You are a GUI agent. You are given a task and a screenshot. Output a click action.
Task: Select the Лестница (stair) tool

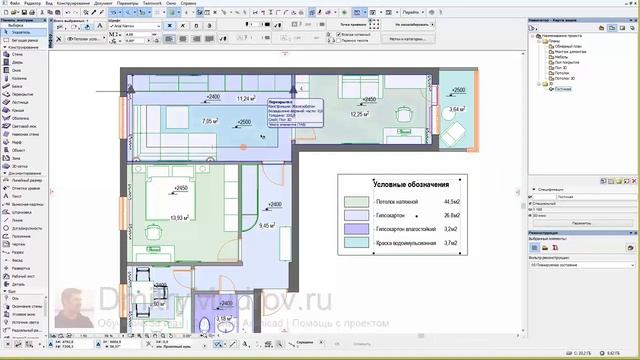coord(20,102)
